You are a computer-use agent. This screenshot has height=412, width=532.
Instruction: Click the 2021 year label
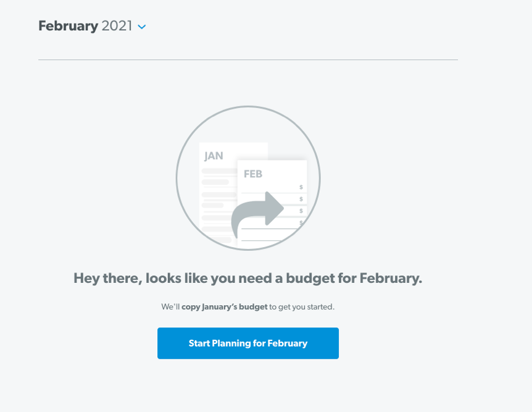[117, 26]
